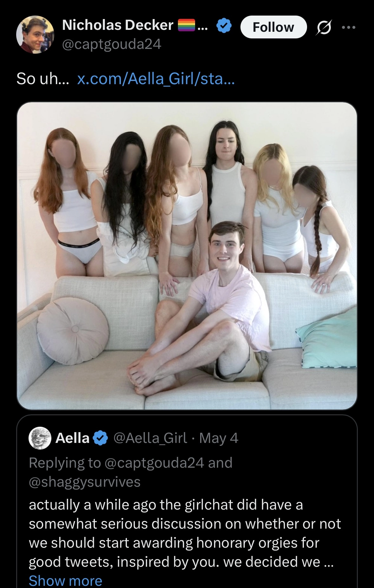Open the quoted tweet body text
This screenshot has height=588, width=374.
[185, 533]
